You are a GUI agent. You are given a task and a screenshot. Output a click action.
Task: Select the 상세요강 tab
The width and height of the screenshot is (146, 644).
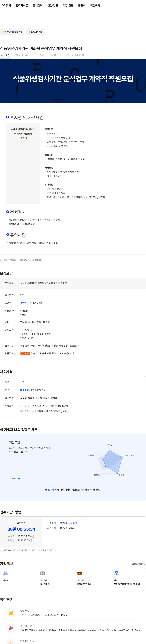pos(5,55)
